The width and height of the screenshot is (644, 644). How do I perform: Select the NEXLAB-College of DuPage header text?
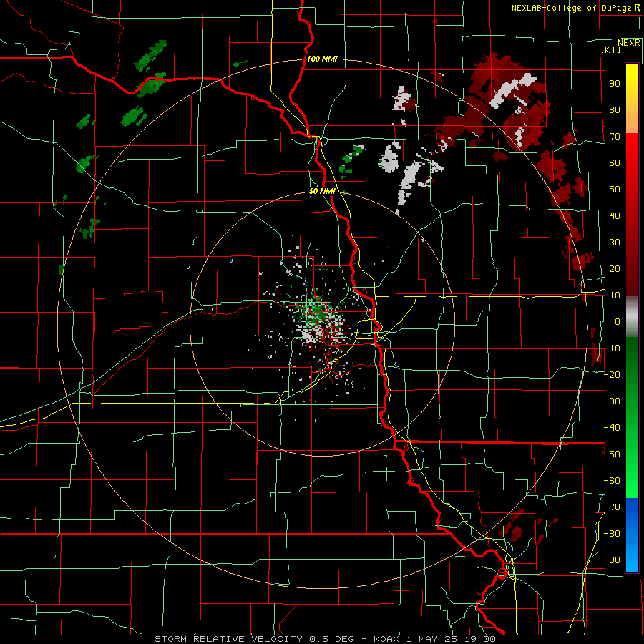tap(576, 8)
